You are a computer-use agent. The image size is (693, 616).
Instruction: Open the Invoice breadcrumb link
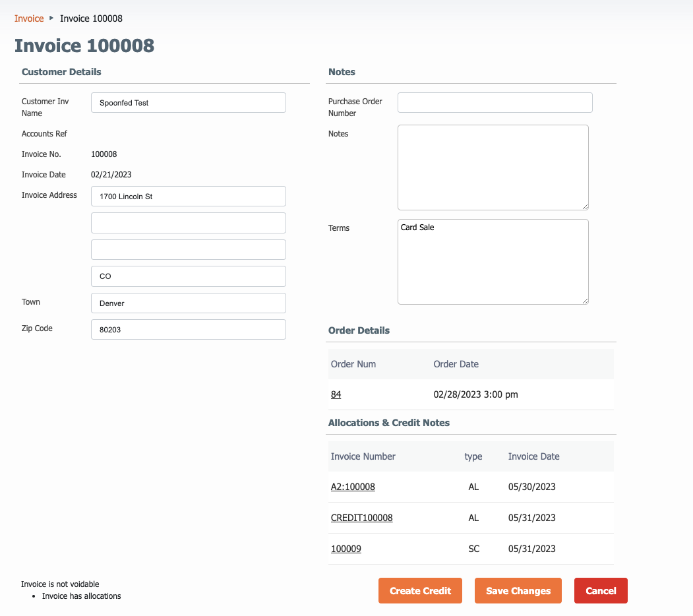point(29,18)
